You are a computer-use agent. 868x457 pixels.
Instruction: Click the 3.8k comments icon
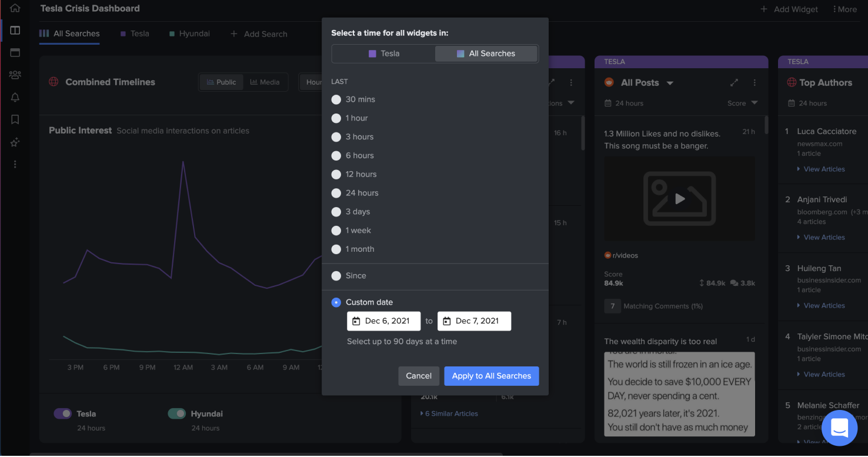(x=734, y=283)
